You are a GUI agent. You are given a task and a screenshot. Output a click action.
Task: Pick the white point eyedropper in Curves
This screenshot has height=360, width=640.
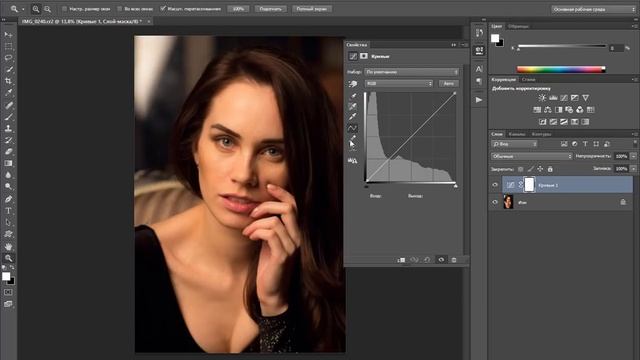coord(353,117)
